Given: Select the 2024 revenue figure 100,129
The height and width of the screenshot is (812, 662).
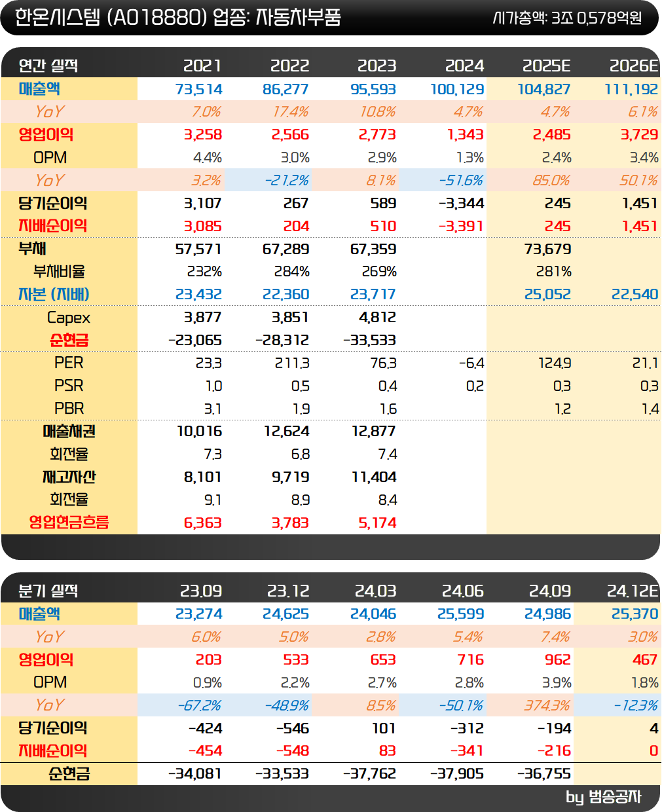Looking at the screenshot, I should click(x=457, y=89).
